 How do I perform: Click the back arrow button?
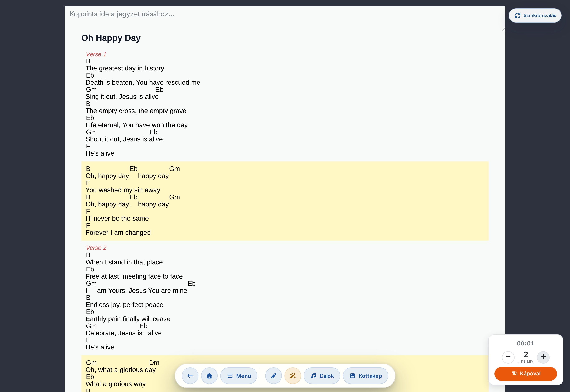(x=190, y=376)
